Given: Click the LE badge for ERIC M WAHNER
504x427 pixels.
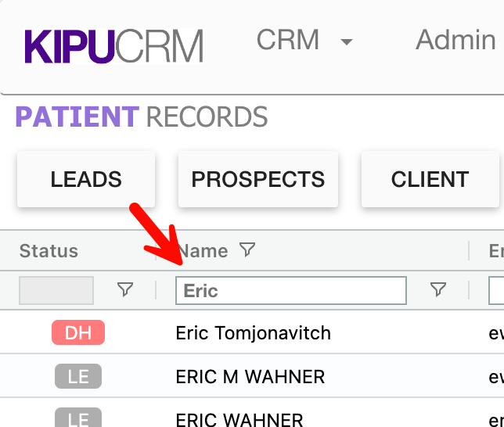Looking at the screenshot, I should [78, 377].
